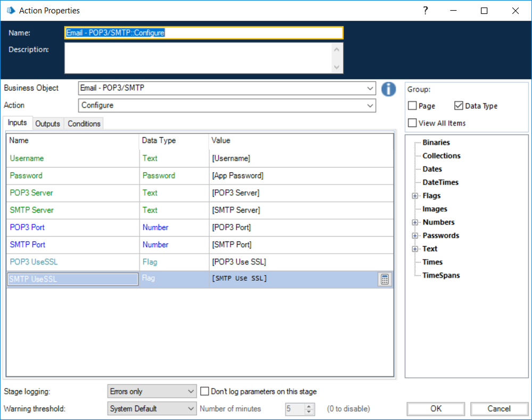Select the DateTimes tree item
This screenshot has height=420, width=532.
[440, 182]
